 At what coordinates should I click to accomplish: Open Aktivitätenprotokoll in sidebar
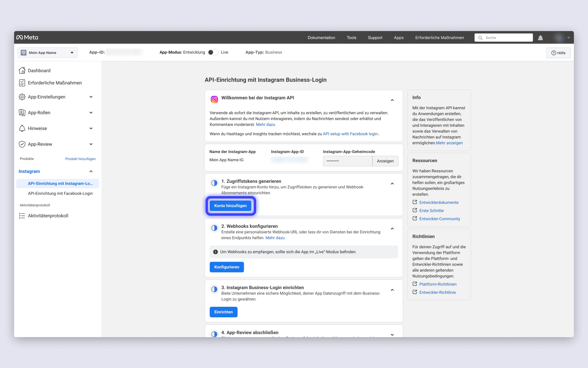click(48, 216)
